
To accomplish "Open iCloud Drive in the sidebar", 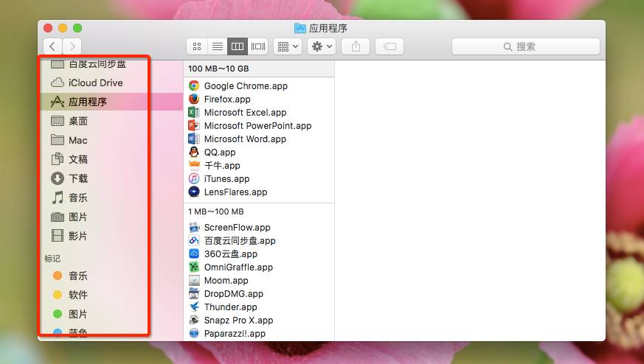I will pos(95,83).
